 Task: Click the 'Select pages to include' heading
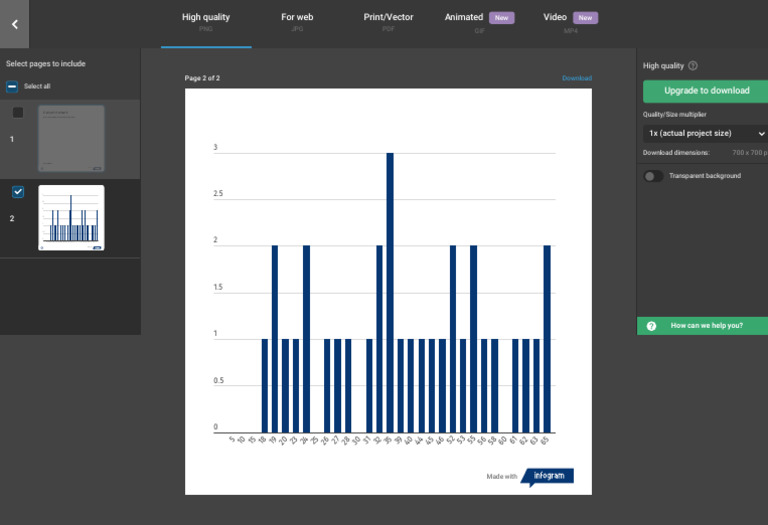(46, 64)
